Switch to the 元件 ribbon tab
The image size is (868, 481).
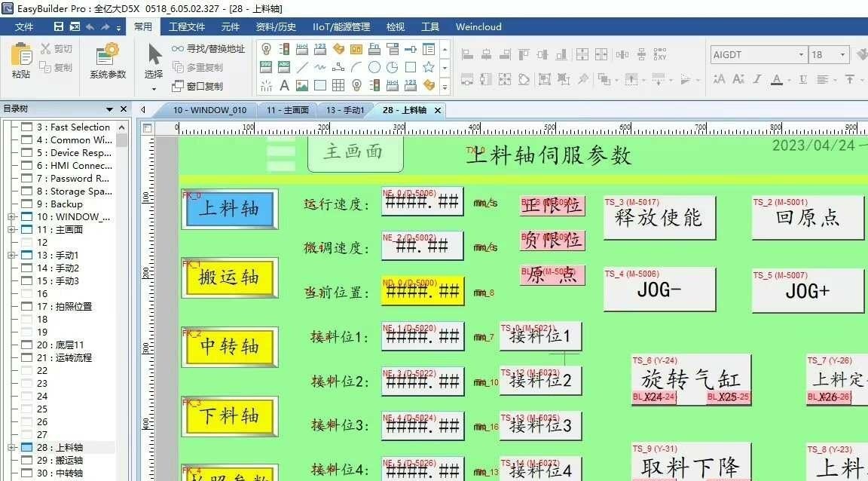click(230, 26)
